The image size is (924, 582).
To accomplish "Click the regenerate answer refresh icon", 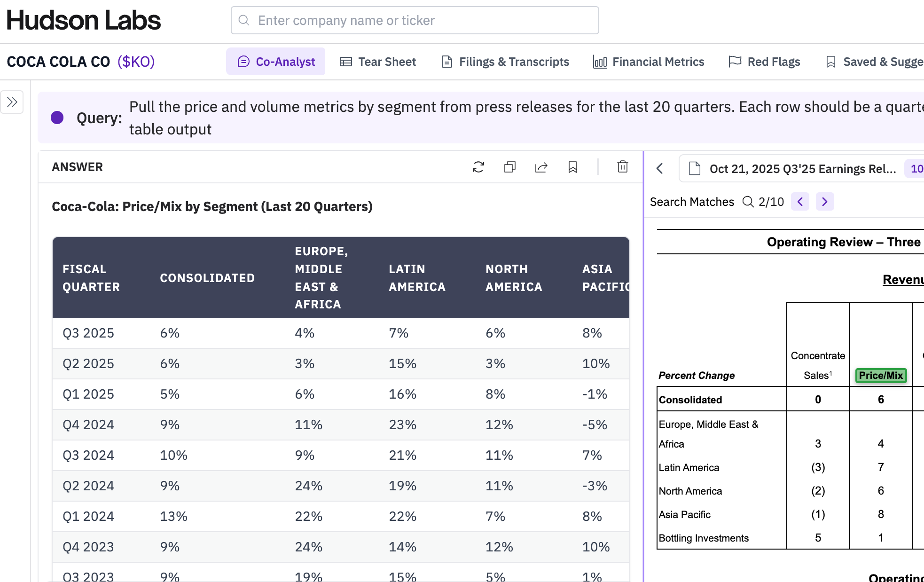I will [x=478, y=167].
